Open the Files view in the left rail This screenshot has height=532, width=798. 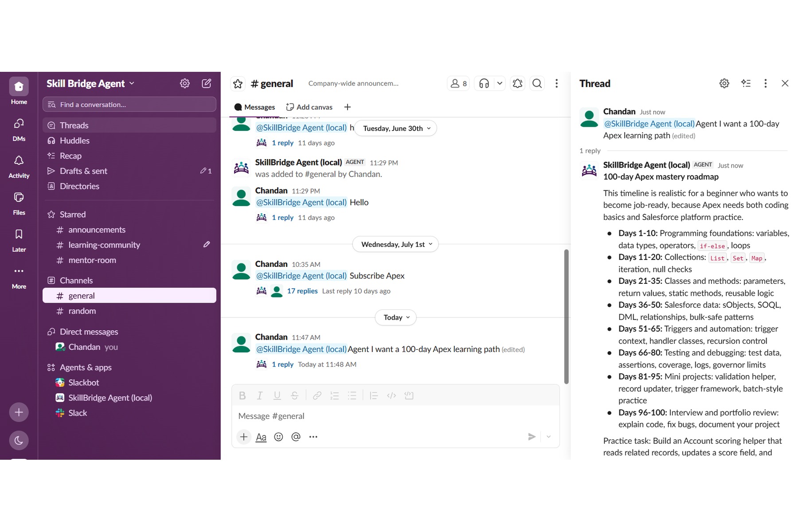(19, 203)
